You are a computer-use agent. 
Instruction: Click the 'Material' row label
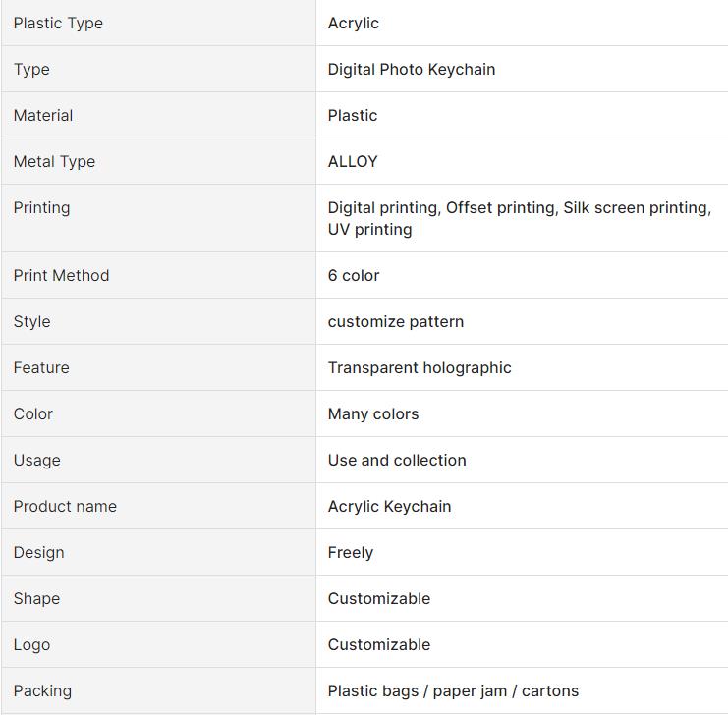(43, 115)
